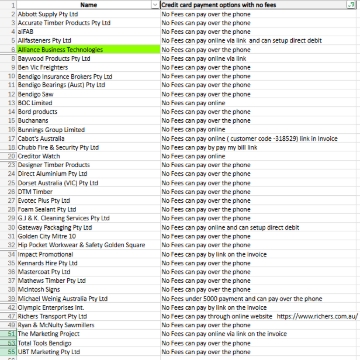Select the Olympic Enterprises Int. cell
Image resolution: width=360 pixels, height=360 pixels.
point(88,307)
